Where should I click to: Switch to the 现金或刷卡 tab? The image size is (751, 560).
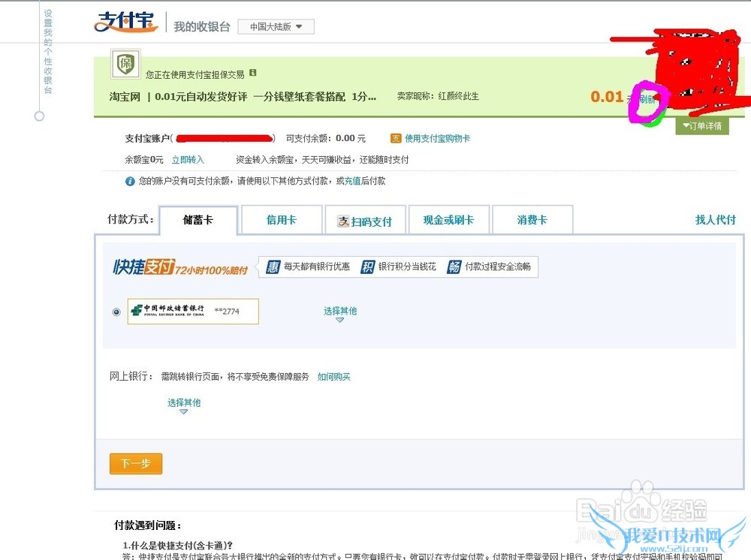[x=448, y=220]
